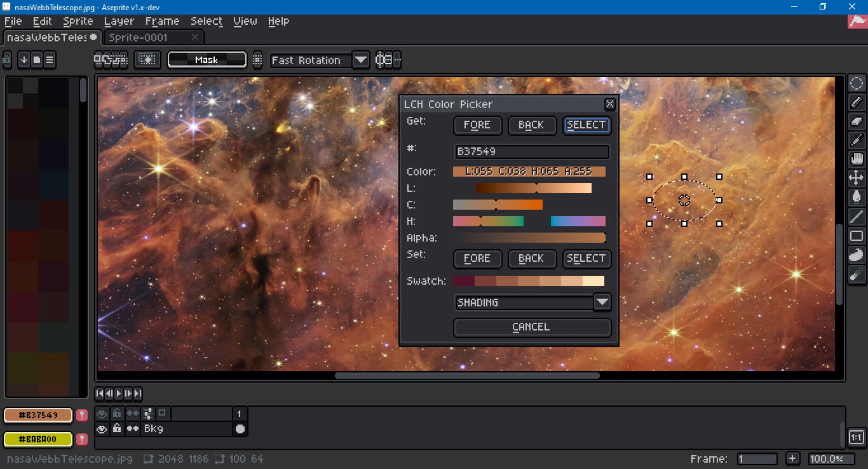Image resolution: width=868 pixels, height=469 pixels.
Task: Go to the previous frame
Action: pos(109,394)
